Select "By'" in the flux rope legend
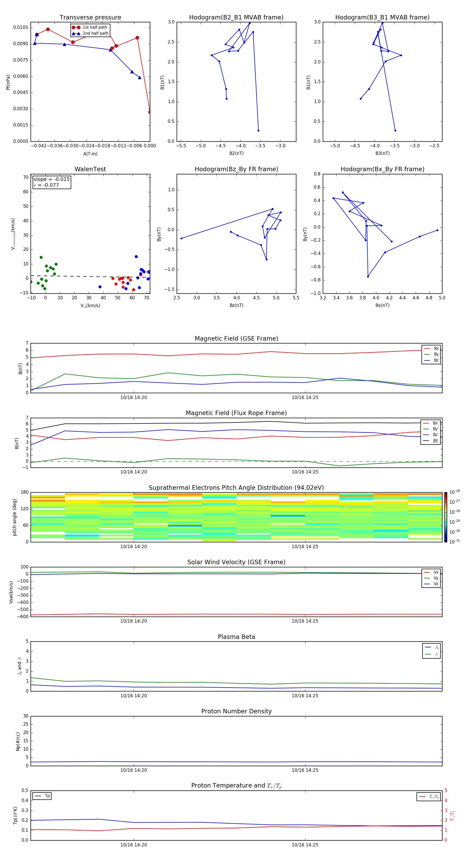Viewport: 473px width, 868px height. tap(431, 429)
